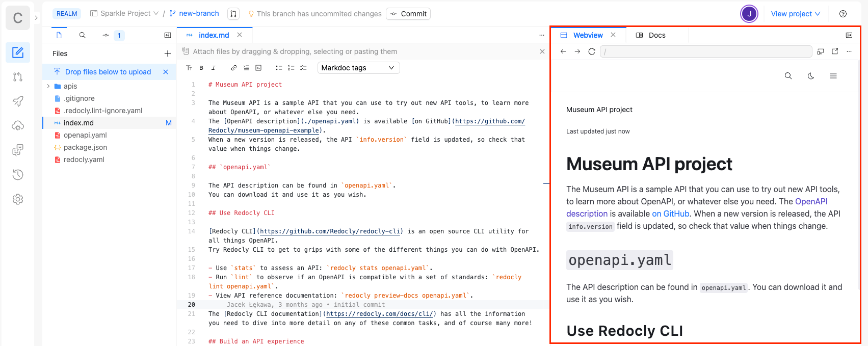This screenshot has height=346, width=868.
Task: Open the history clock icon in sidebar
Action: (18, 175)
